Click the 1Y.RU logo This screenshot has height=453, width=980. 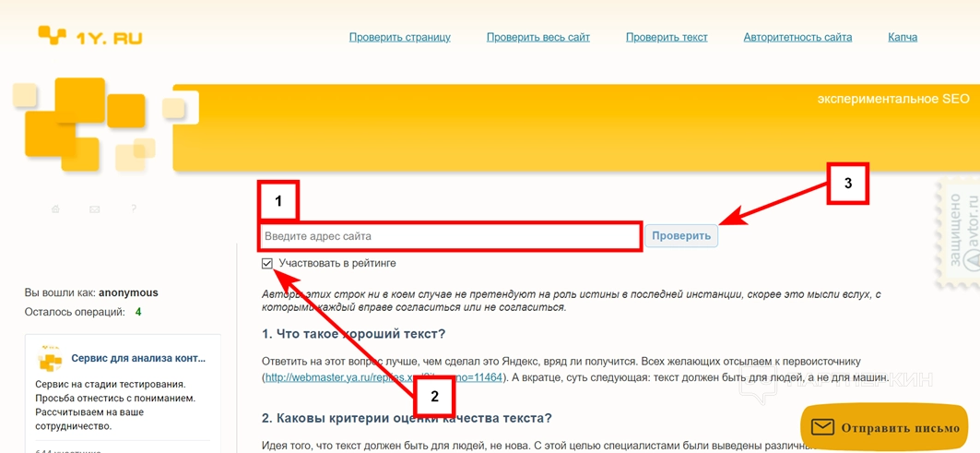click(90, 36)
